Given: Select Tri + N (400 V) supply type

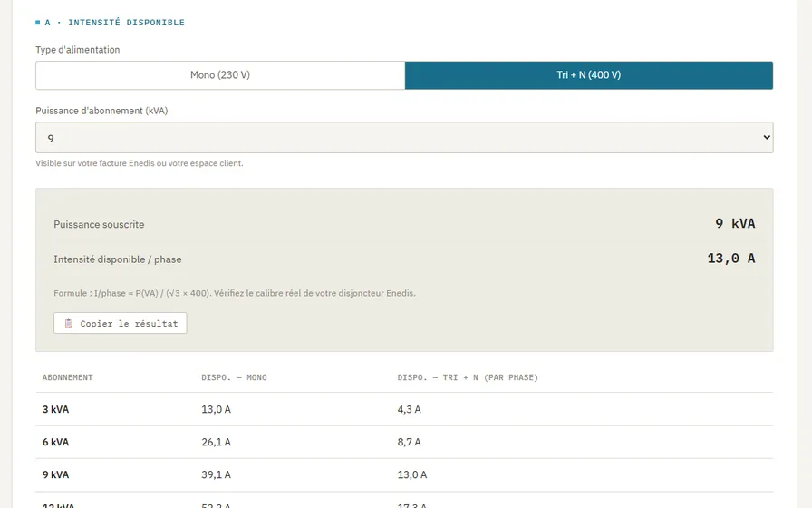Looking at the screenshot, I should [x=589, y=75].
